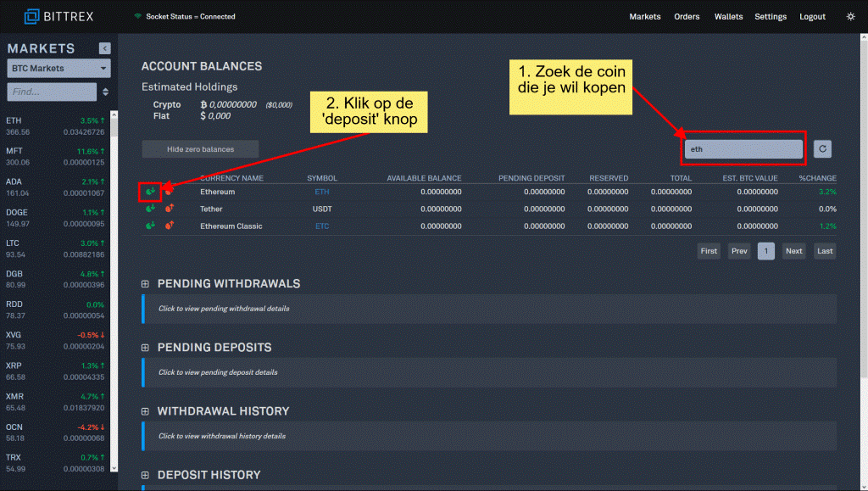Expand the Pending Withdrawals section
The width and height of the screenshot is (868, 491).
[145, 284]
